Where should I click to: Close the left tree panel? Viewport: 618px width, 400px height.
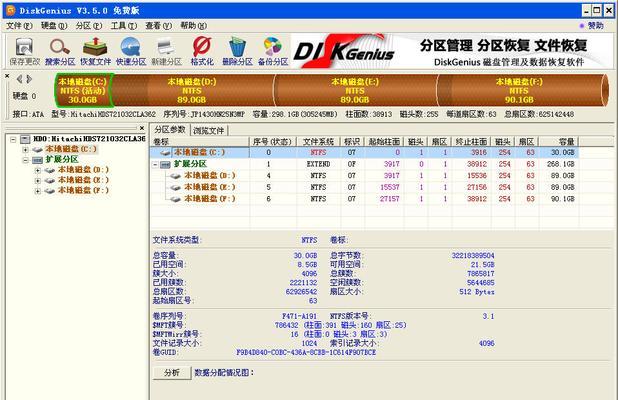click(x=142, y=128)
